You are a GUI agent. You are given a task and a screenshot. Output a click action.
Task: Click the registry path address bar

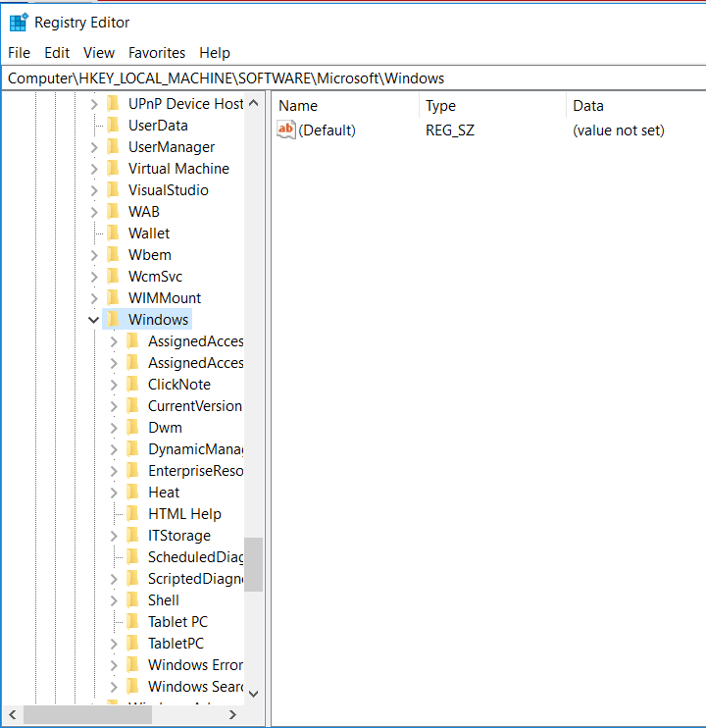tap(353, 78)
